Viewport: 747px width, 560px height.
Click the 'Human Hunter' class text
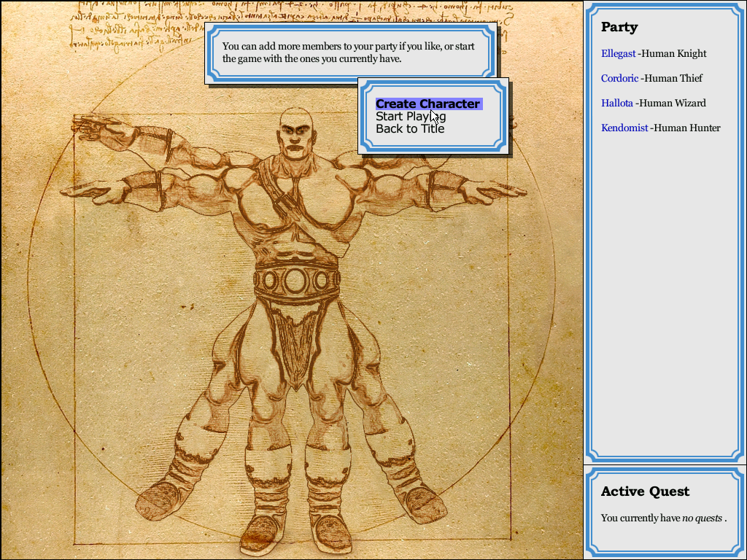(687, 128)
